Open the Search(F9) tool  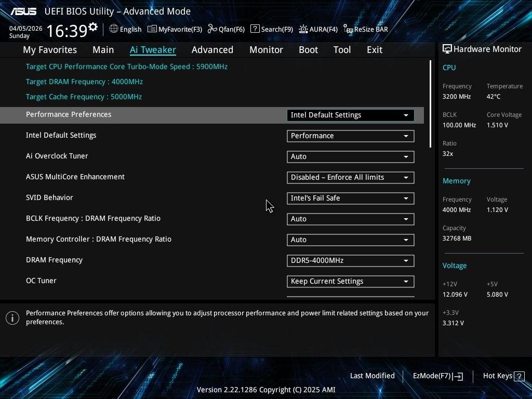[x=272, y=29]
